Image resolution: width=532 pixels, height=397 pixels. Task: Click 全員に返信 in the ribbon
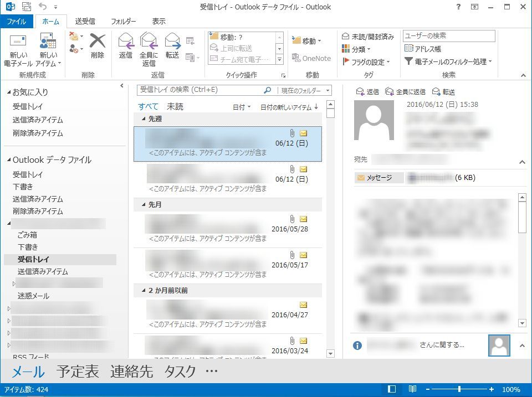tap(149, 49)
